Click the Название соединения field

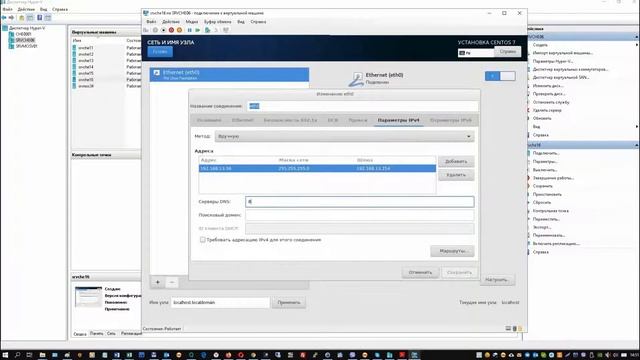pyautogui.click(x=362, y=106)
